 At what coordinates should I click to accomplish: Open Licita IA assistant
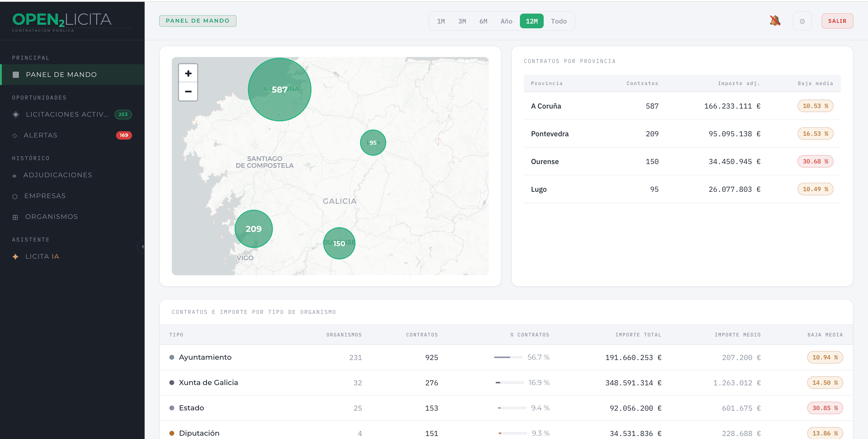pyautogui.click(x=72, y=257)
